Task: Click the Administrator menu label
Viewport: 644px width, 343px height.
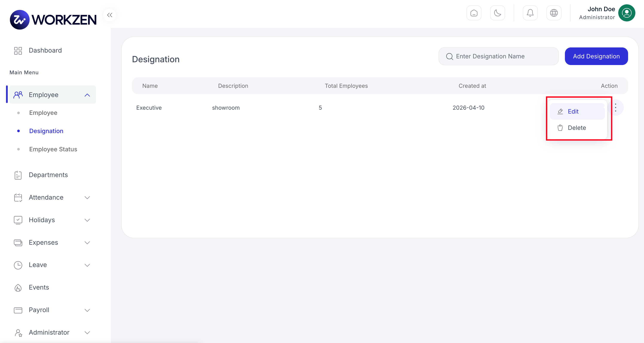Action: tap(49, 332)
